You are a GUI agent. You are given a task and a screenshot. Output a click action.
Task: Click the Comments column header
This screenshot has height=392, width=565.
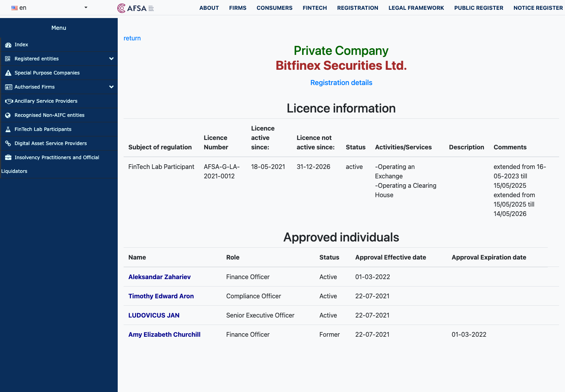[510, 147]
